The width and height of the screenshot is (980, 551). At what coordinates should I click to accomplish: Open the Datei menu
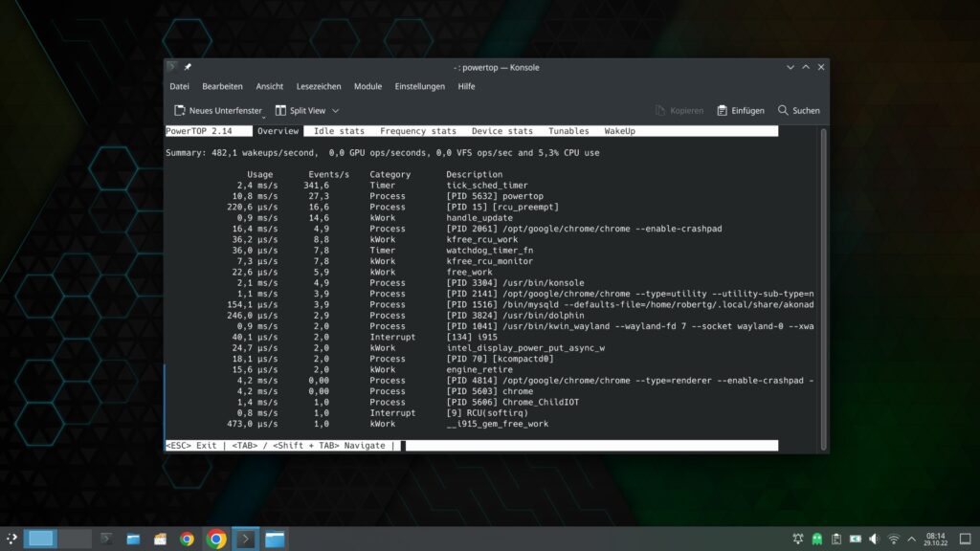[x=179, y=86]
